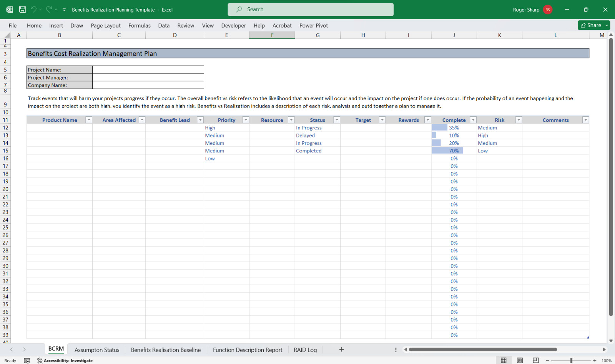Click the Select All corner triangle

tap(7, 35)
